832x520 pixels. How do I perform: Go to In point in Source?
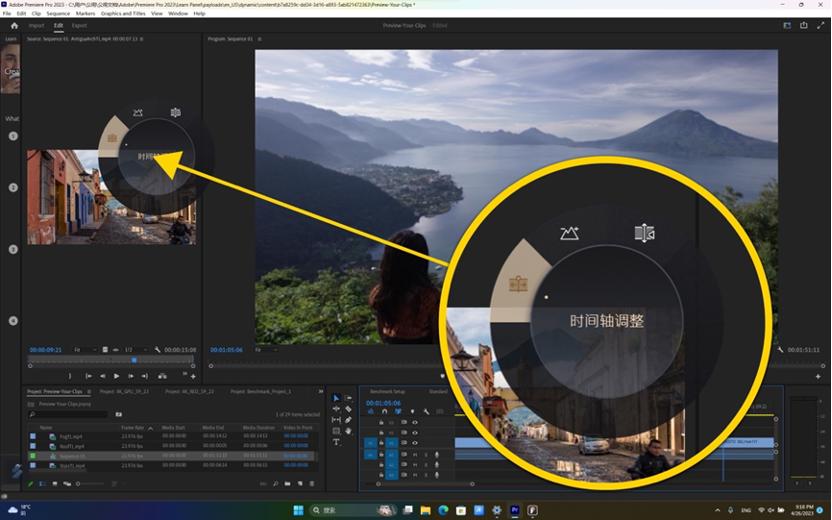89,376
